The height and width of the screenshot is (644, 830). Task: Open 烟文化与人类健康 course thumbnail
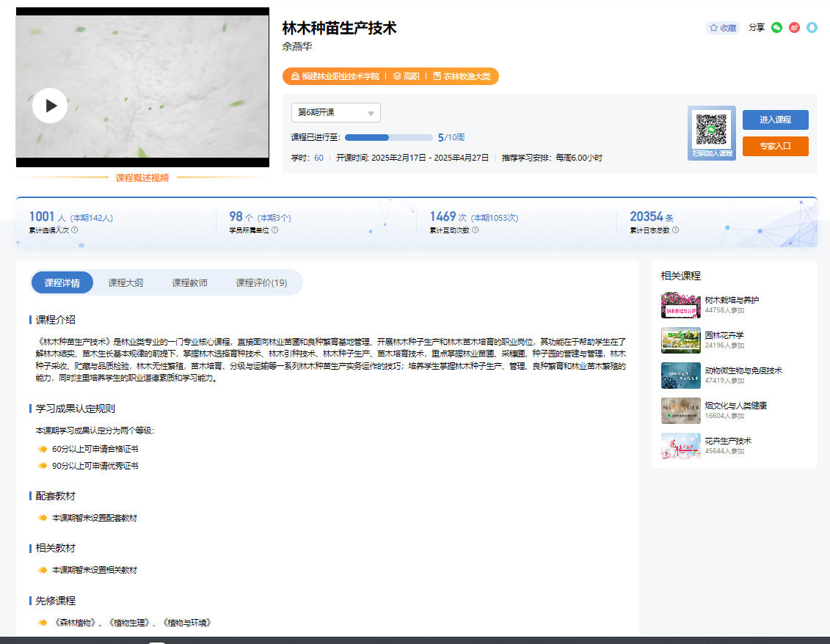click(x=681, y=411)
